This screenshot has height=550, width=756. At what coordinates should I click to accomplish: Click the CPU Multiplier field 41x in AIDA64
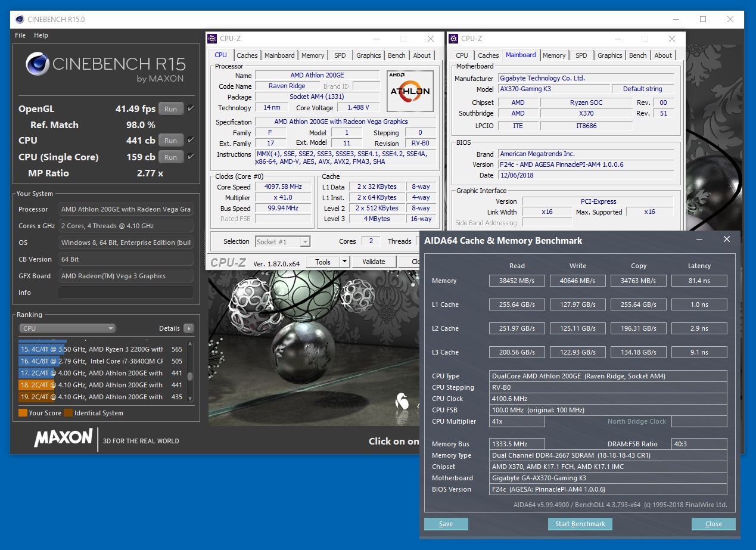click(x=517, y=421)
